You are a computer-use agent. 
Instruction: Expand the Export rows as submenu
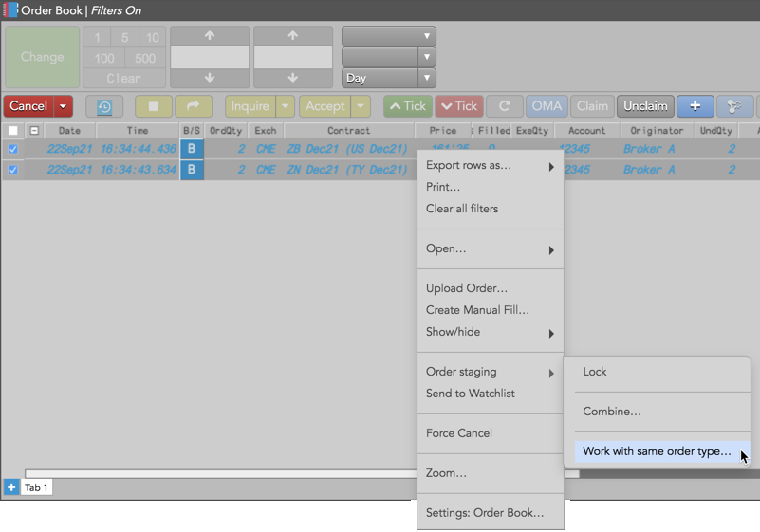[490, 166]
